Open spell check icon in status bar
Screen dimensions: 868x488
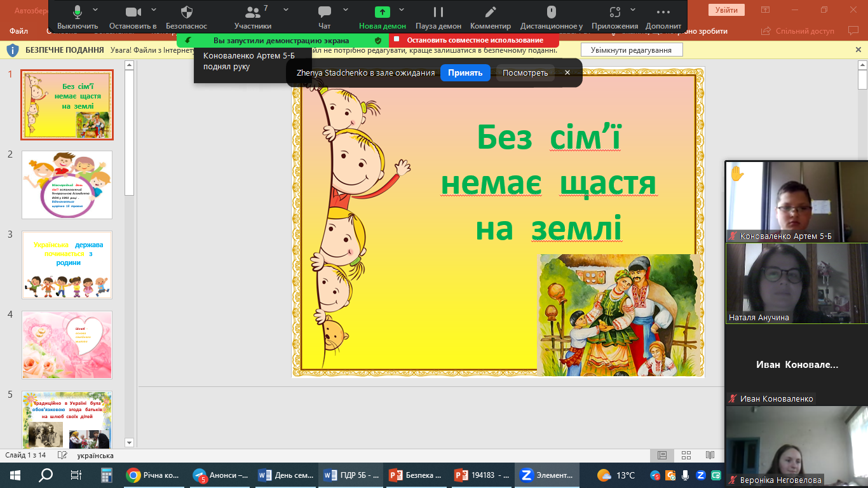click(62, 455)
